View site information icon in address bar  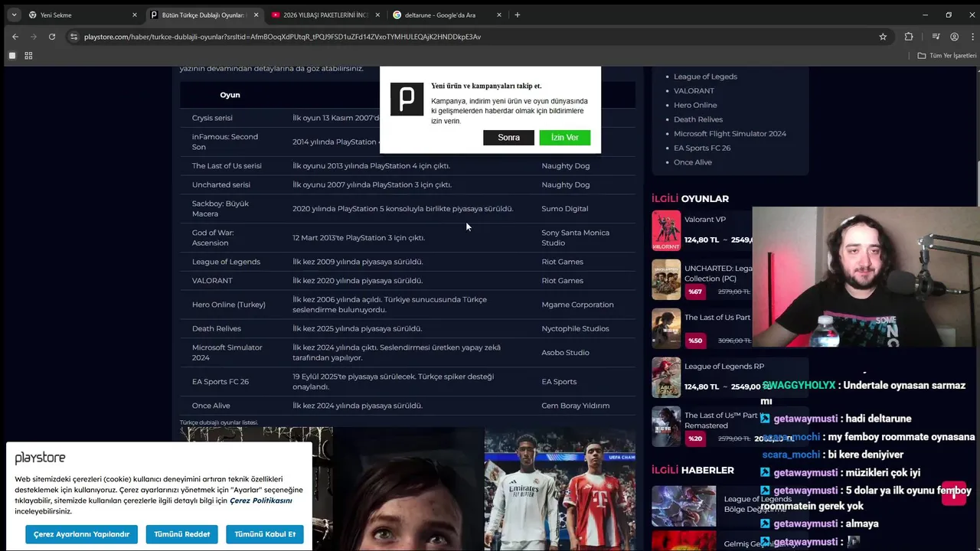point(73,37)
